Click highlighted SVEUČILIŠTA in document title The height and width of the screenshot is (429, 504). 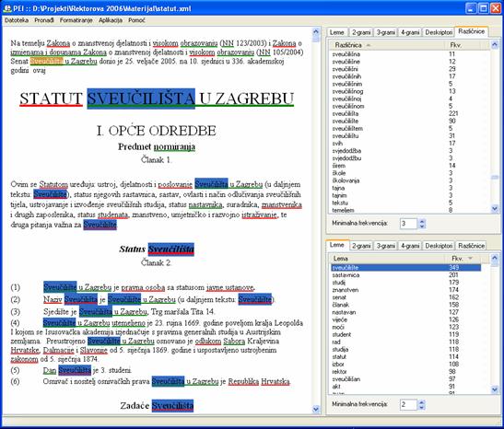point(141,99)
